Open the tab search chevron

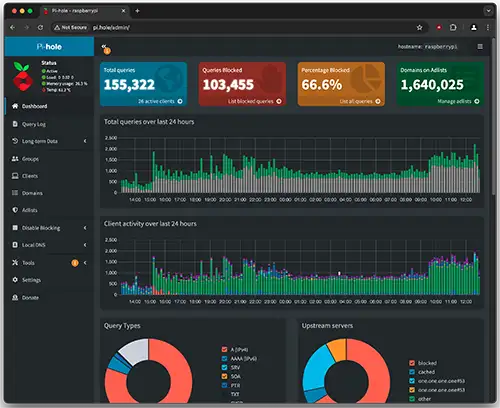tap(488, 11)
